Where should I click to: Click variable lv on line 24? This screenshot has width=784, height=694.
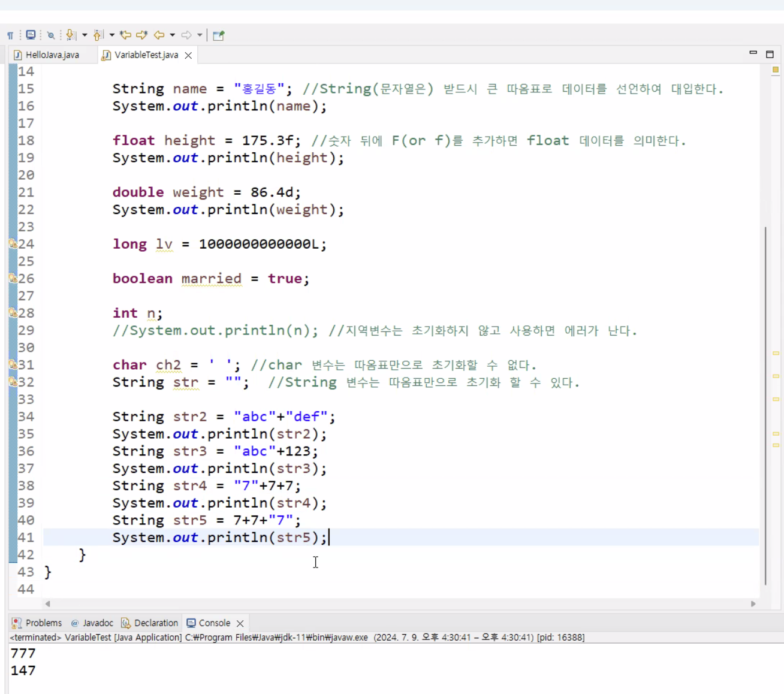tap(164, 244)
